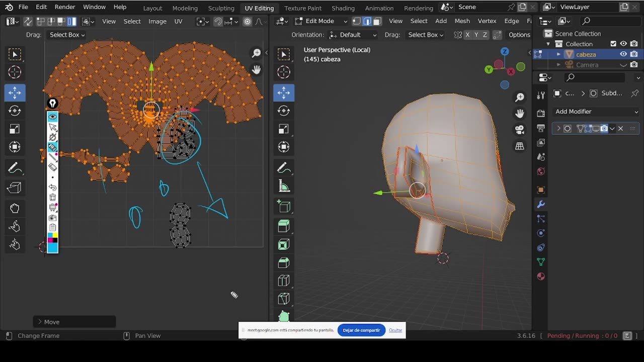Choose the Grab tool in UV editor
Viewport: 644px width, 362px height.
15,208
